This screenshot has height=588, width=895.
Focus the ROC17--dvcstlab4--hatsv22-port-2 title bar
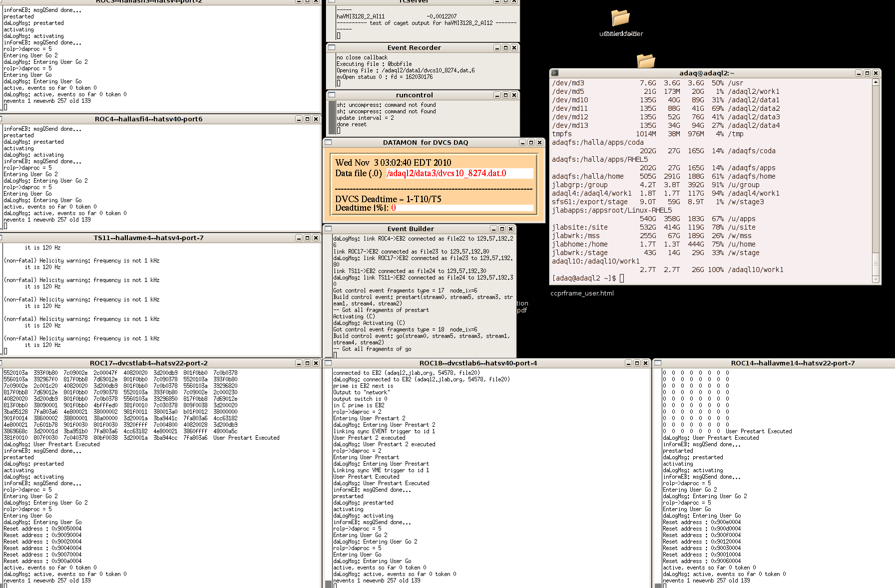pyautogui.click(x=148, y=363)
